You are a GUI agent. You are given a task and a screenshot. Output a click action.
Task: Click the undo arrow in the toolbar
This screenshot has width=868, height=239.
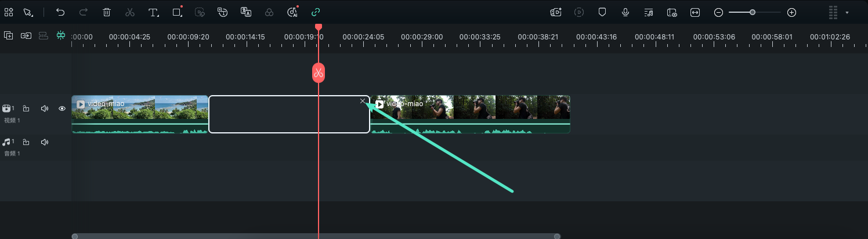[60, 12]
